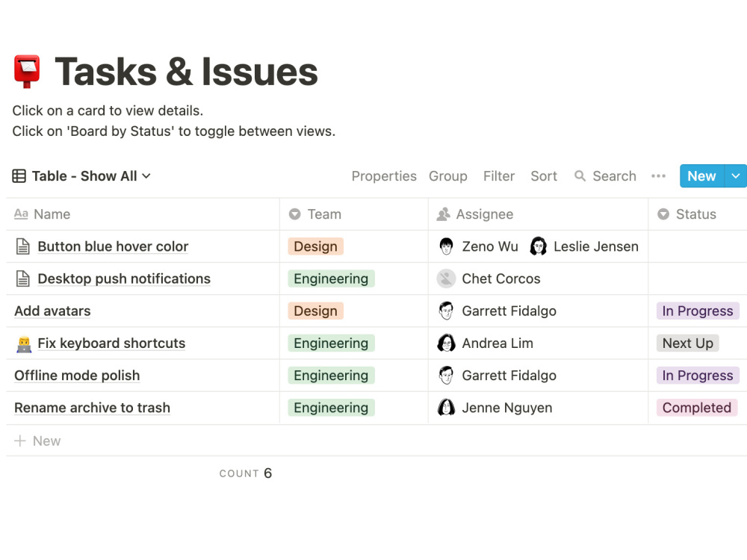This screenshot has height=560, width=747.
Task: Open the Rename archive to trash task
Action: (93, 408)
